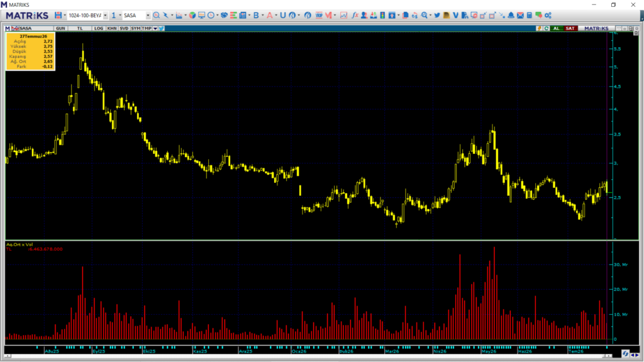
Task: Click the save (floppy disk) toolbar icon
Action: [58, 15]
